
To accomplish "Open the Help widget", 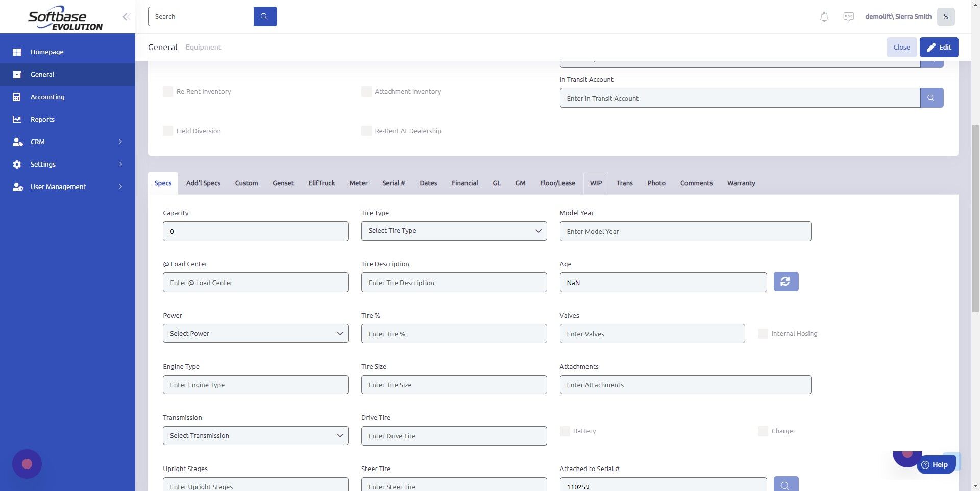I will coord(936,464).
